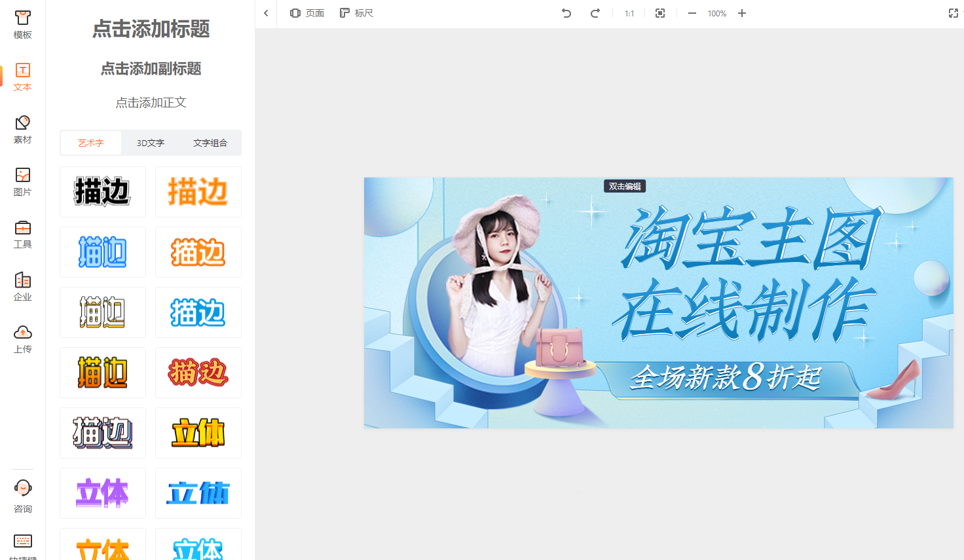Select the light blue 描边 text style
The height and width of the screenshot is (560, 964).
pos(198,312)
